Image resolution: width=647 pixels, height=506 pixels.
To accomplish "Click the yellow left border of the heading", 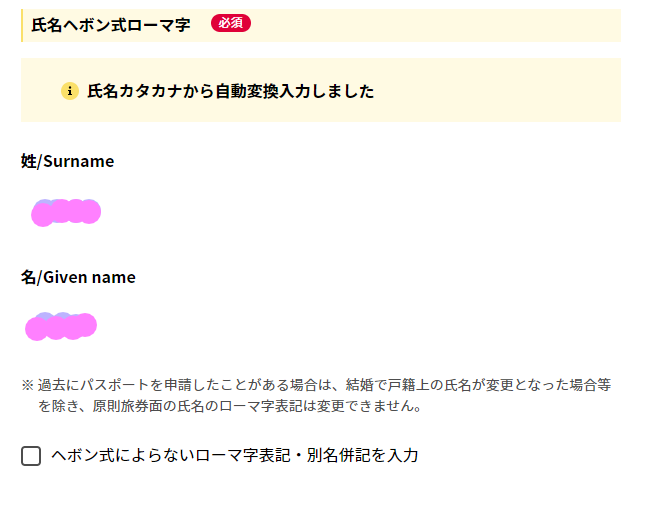I will pos(22,26).
